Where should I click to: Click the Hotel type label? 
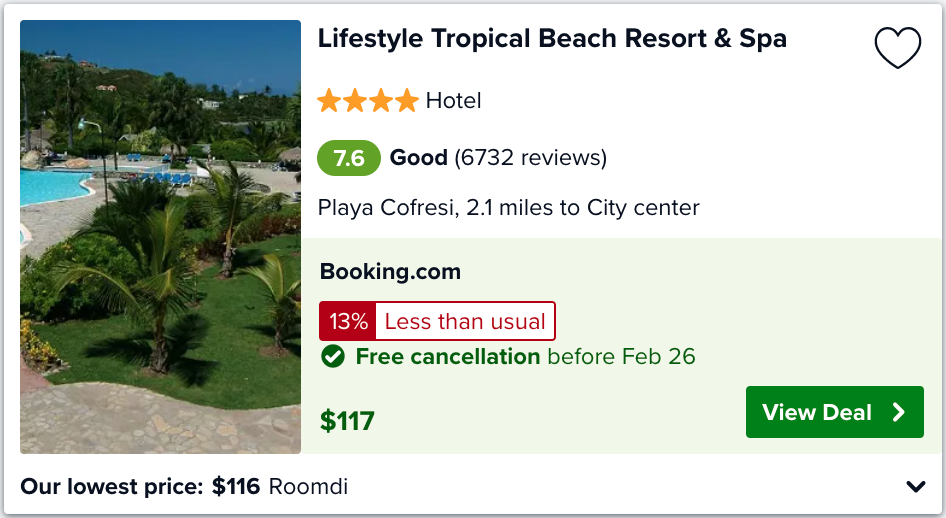(454, 101)
